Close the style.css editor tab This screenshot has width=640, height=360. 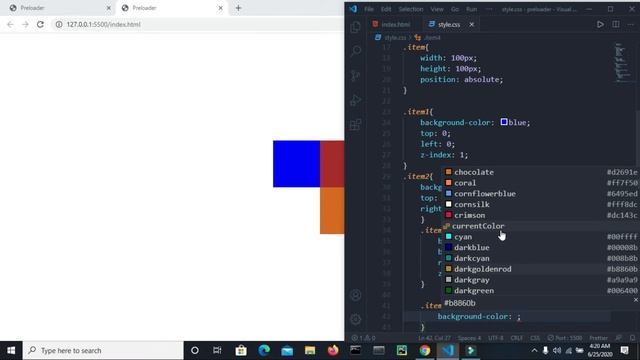click(471, 24)
